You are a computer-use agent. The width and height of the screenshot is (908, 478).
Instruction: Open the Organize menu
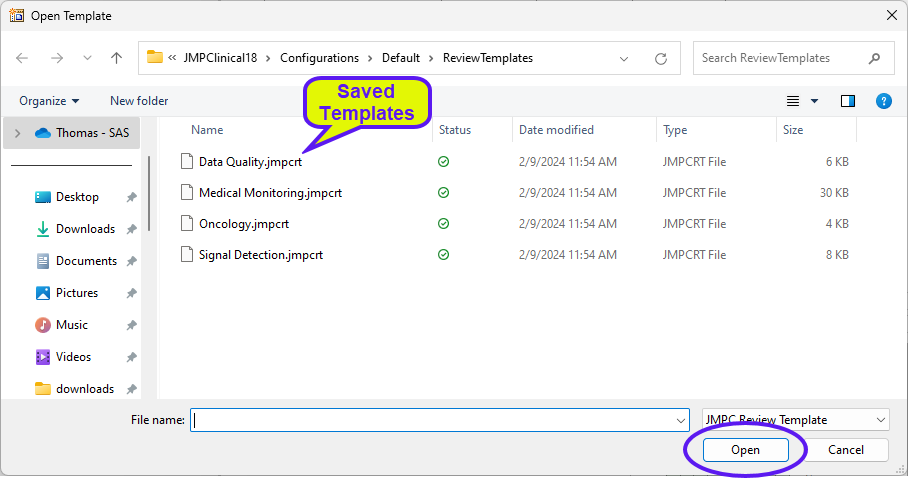(49, 101)
